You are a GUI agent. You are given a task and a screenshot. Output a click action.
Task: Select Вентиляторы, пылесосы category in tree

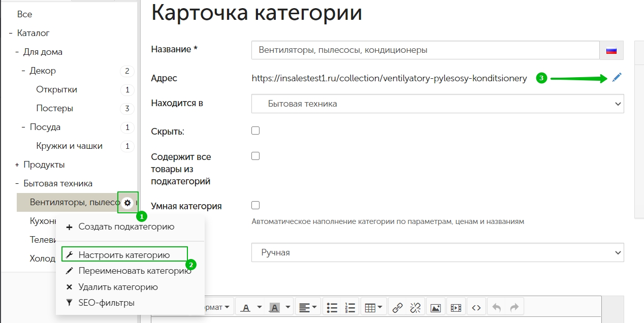75,203
